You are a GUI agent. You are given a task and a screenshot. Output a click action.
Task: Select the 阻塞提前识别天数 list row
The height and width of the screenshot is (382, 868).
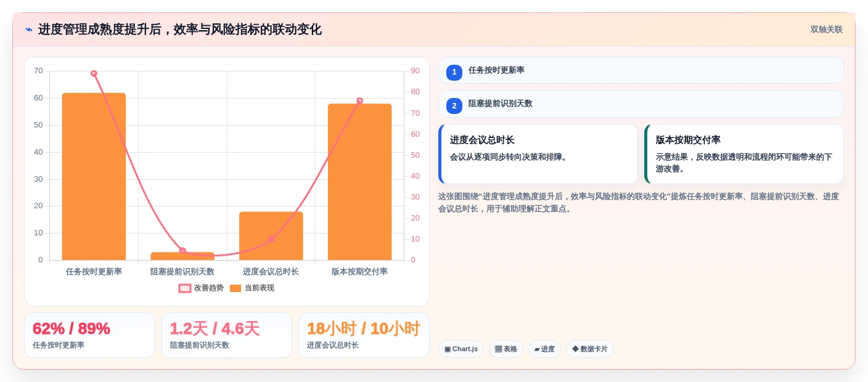click(x=641, y=104)
